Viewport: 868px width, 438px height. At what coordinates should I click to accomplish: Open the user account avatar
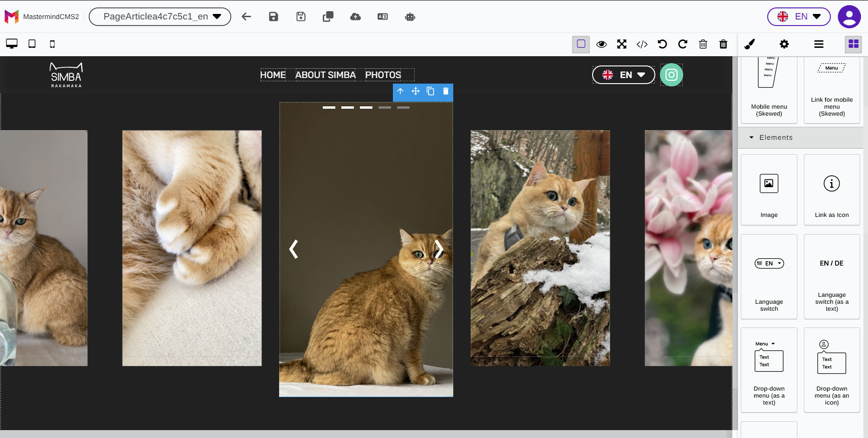point(849,17)
